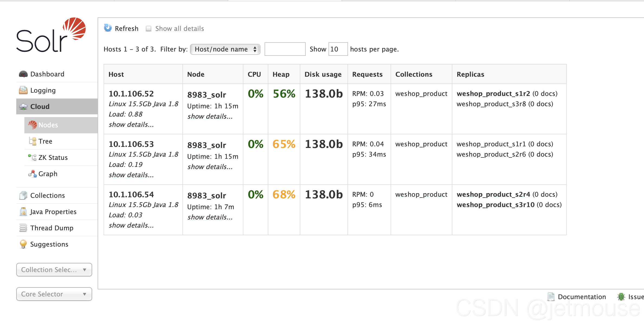This screenshot has height=323, width=644.
Task: Click the blue Refresh icon
Action: click(x=108, y=28)
